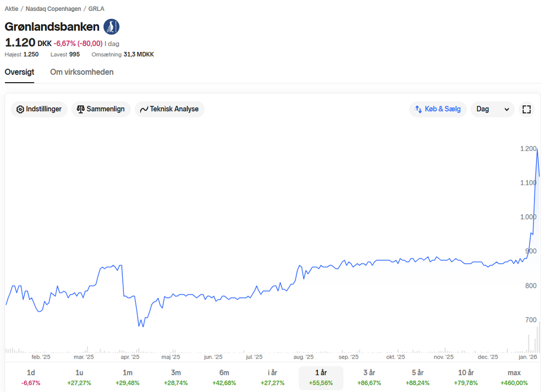The width and height of the screenshot is (541, 392).
Task: Open the Indstillinger settings gear button
Action: [39, 109]
